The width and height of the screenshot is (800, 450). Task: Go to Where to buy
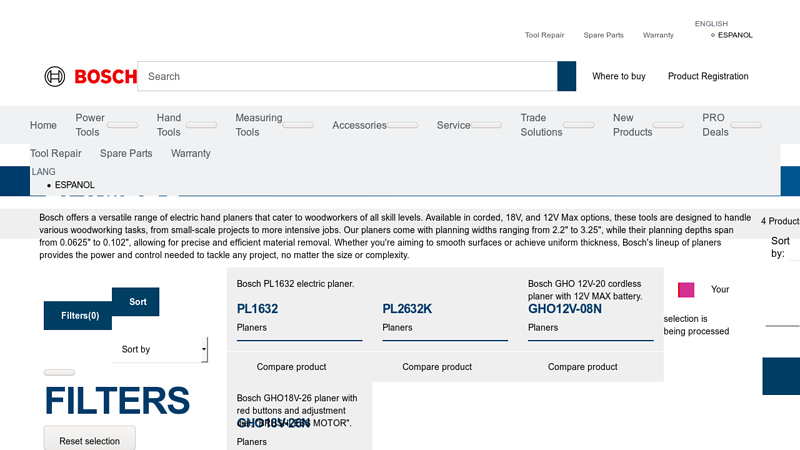tap(619, 76)
